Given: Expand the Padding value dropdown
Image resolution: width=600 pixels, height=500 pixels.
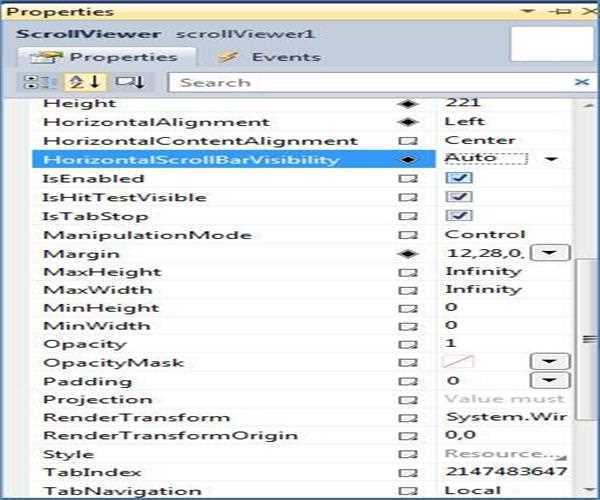Looking at the screenshot, I should tap(550, 380).
